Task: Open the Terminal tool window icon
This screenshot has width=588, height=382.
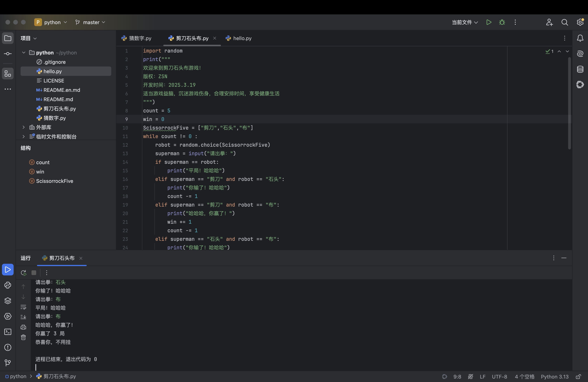Action: (8, 332)
